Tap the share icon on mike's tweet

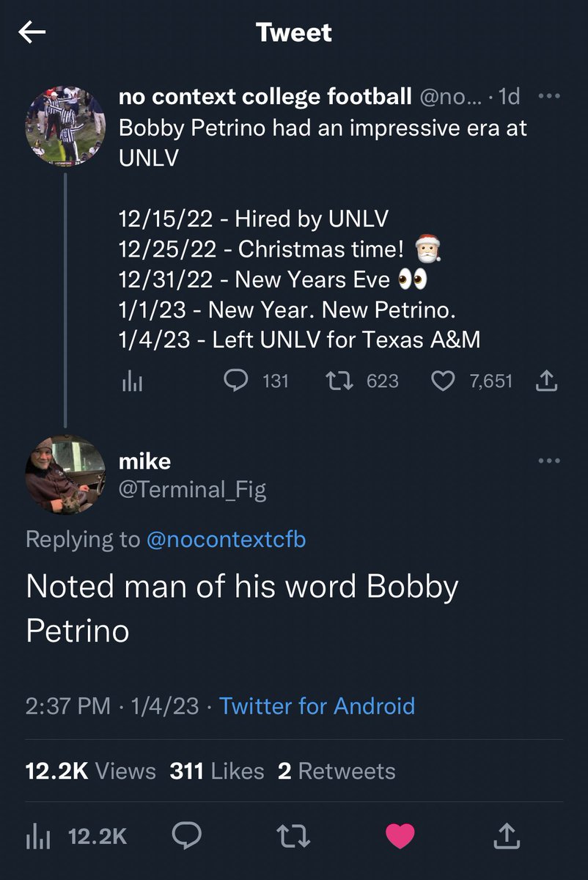507,835
